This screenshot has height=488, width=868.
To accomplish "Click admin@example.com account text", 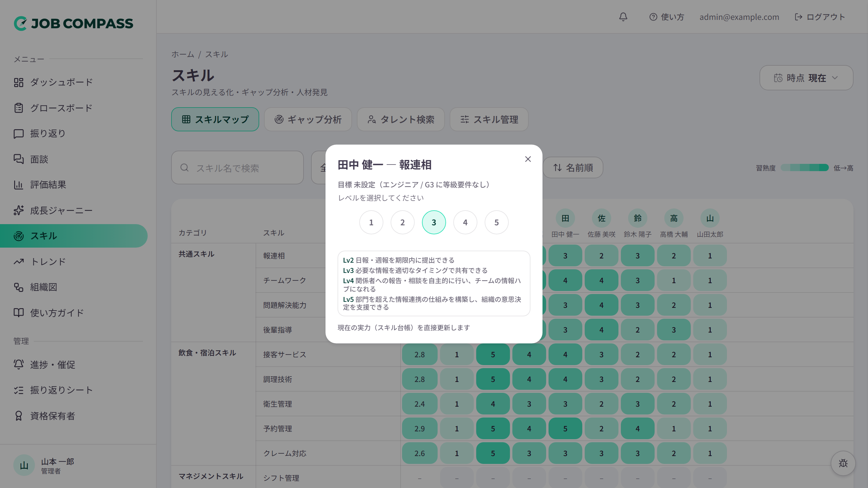I will pos(739,17).
